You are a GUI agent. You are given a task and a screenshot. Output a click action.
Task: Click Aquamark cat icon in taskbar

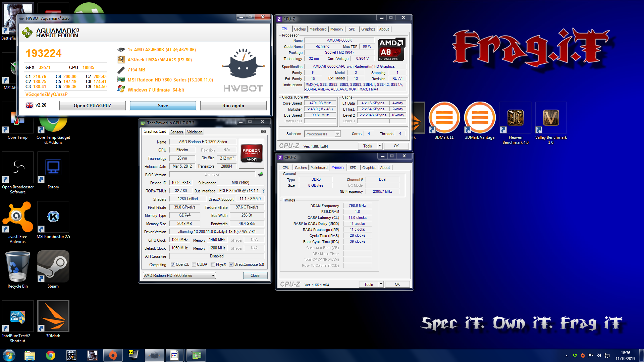click(155, 355)
